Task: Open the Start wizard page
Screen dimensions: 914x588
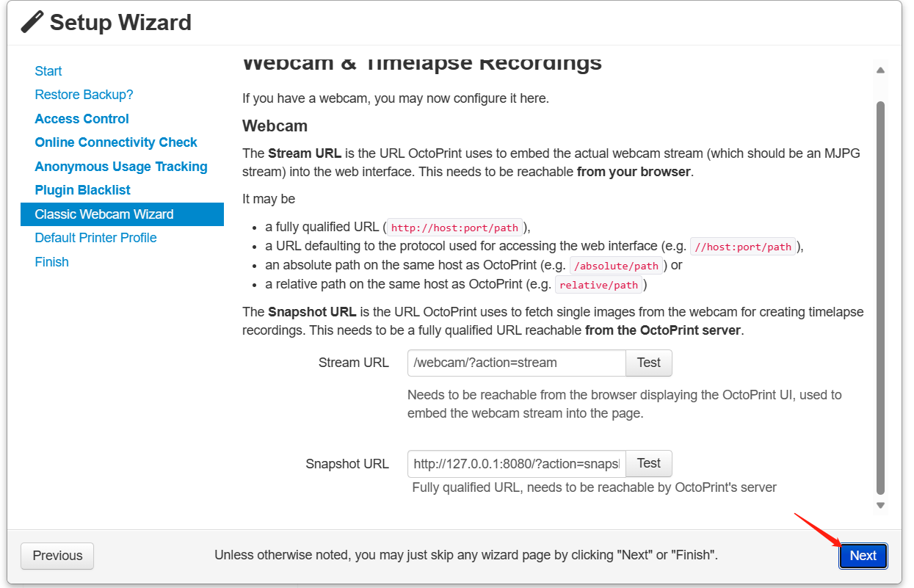Action: [x=48, y=71]
